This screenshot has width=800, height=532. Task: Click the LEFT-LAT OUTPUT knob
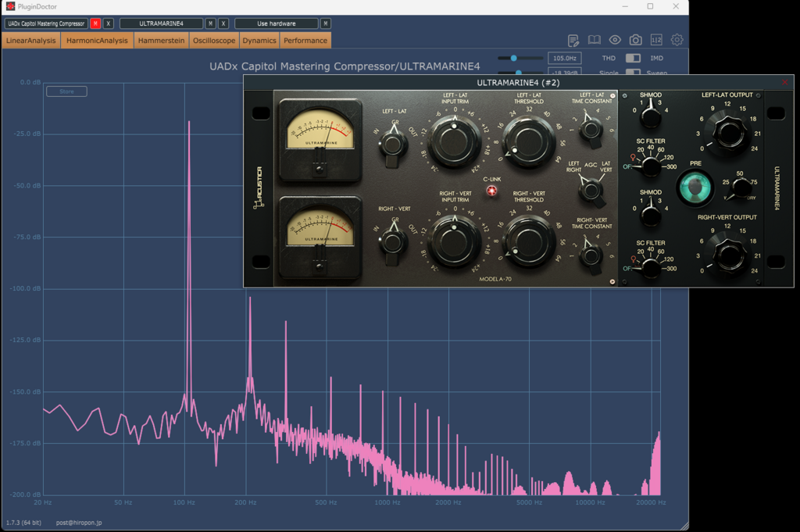point(729,133)
